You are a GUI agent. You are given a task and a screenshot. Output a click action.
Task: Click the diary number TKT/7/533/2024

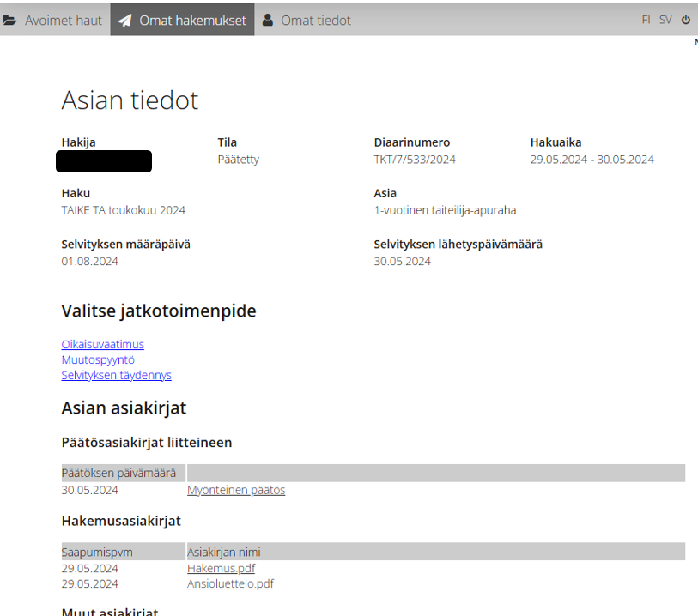point(415,160)
